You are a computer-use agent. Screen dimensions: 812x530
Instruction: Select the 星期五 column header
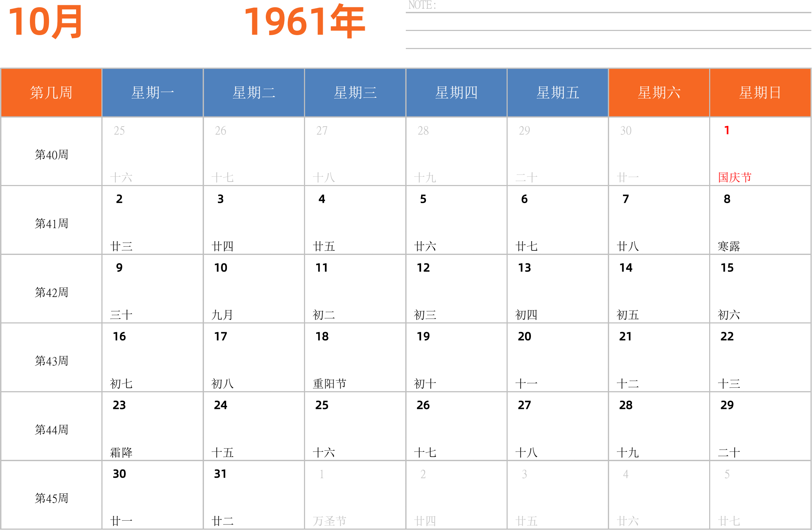pyautogui.click(x=558, y=93)
